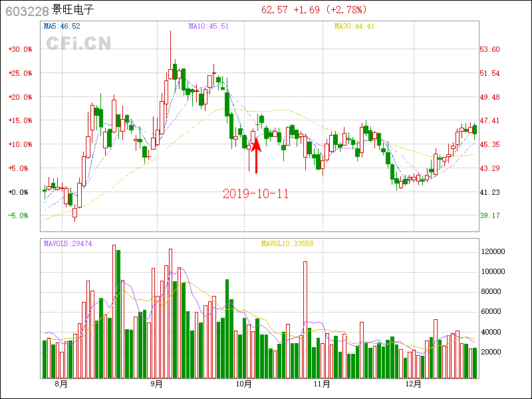Click the 53.60 price axis label

[489, 49]
